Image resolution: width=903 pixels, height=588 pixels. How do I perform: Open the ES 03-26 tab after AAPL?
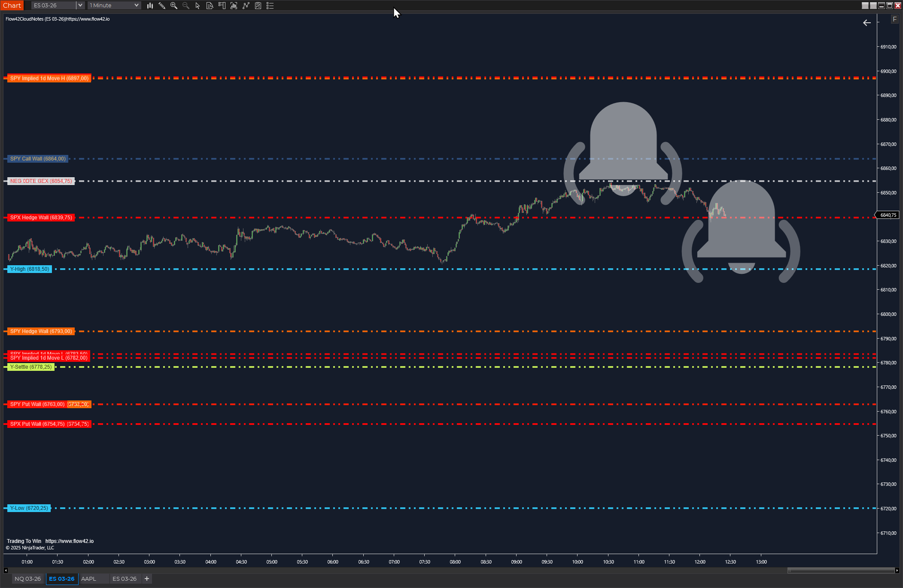[x=125, y=579]
